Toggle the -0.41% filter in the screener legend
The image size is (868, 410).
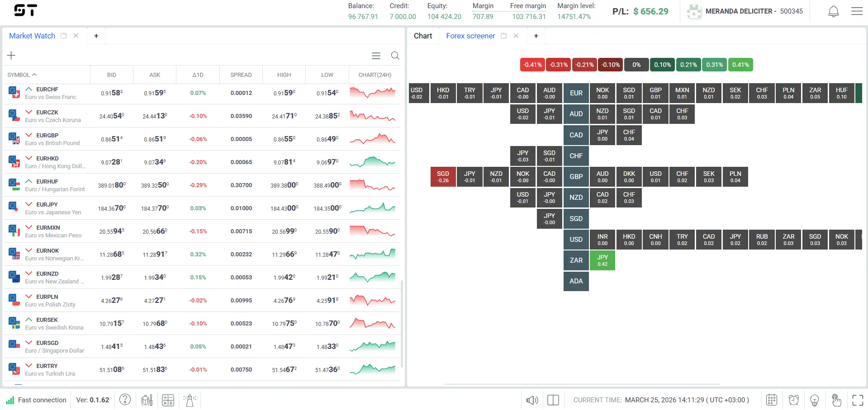tap(532, 65)
